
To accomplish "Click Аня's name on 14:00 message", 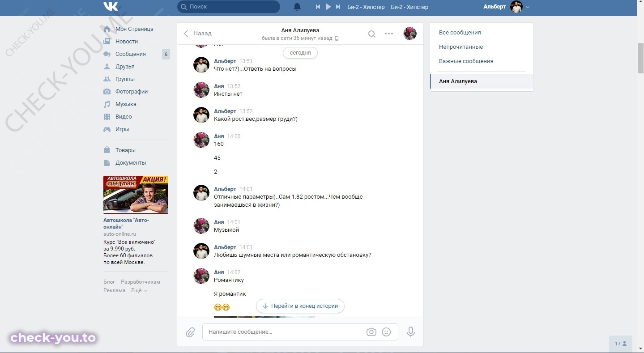I will (219, 136).
